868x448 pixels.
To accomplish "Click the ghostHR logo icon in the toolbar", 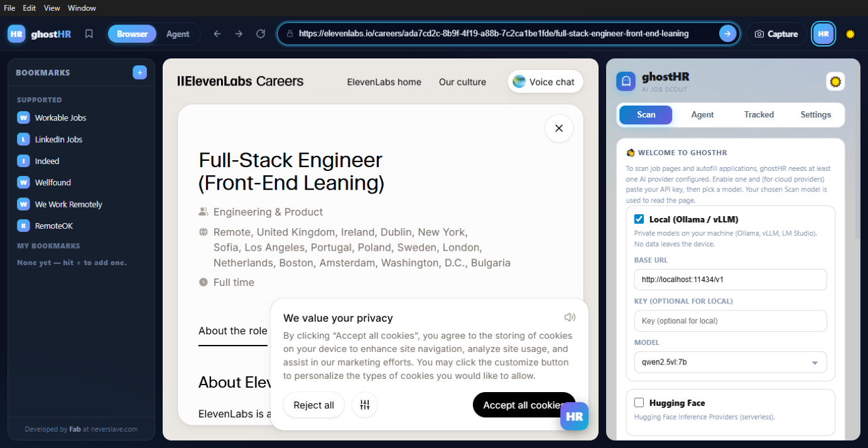I will click(16, 34).
